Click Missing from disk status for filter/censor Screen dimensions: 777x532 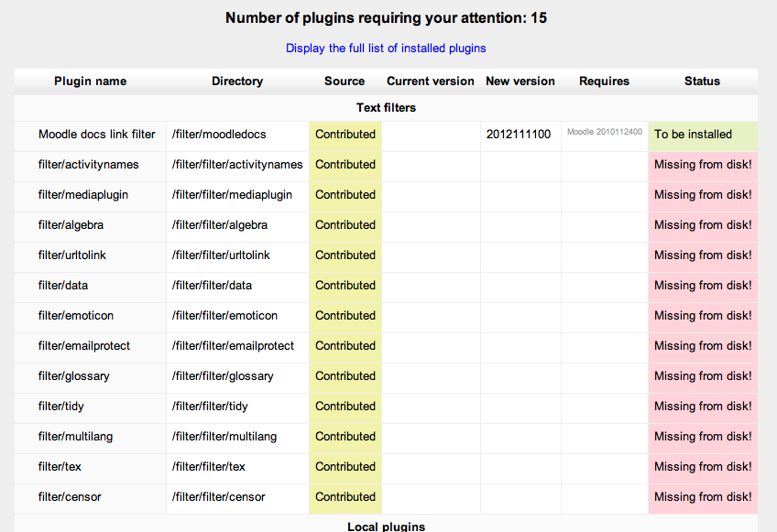pyautogui.click(x=703, y=497)
